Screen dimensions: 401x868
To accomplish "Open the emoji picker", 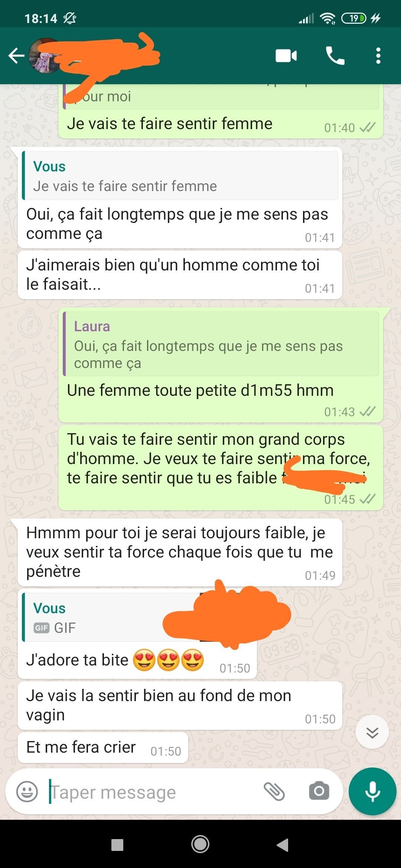I will point(27,792).
